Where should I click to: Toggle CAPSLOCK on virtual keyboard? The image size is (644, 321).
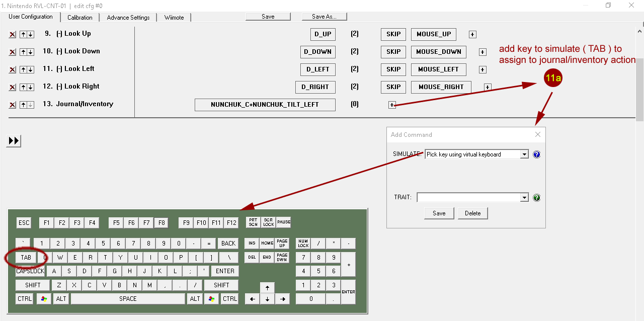[30, 271]
